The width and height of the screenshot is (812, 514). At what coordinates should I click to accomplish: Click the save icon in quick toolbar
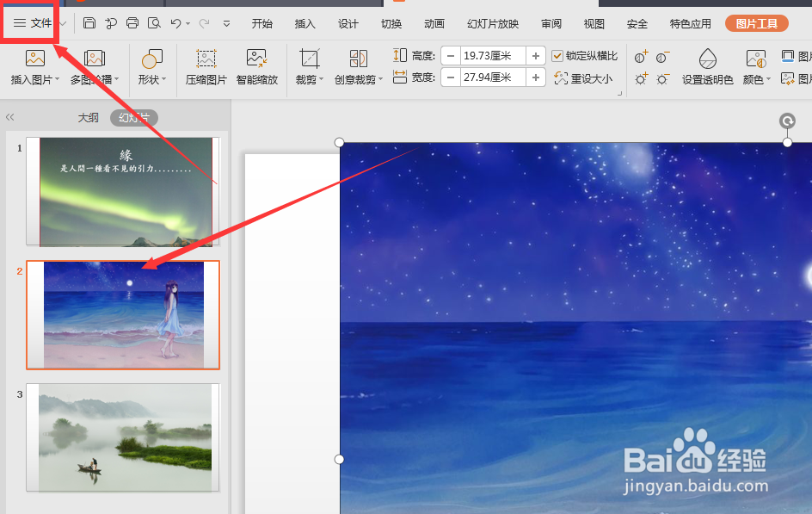click(89, 22)
